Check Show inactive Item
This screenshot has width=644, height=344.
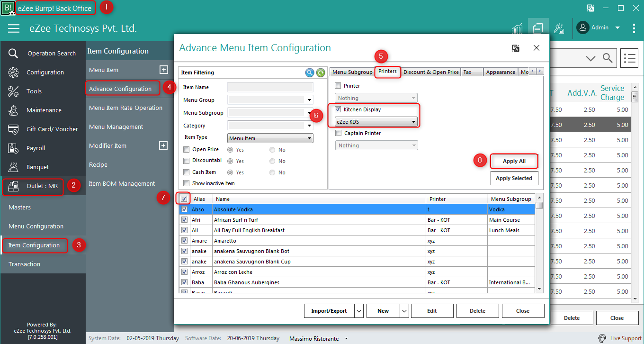(x=186, y=183)
